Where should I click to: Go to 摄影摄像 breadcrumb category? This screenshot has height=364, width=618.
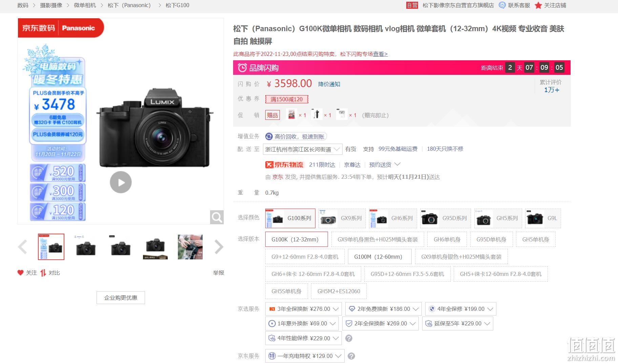click(51, 5)
